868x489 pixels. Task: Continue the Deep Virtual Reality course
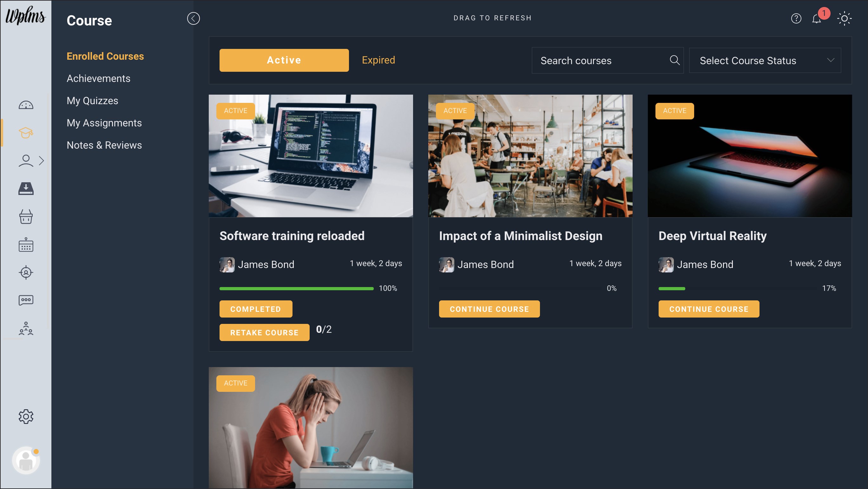coord(709,309)
